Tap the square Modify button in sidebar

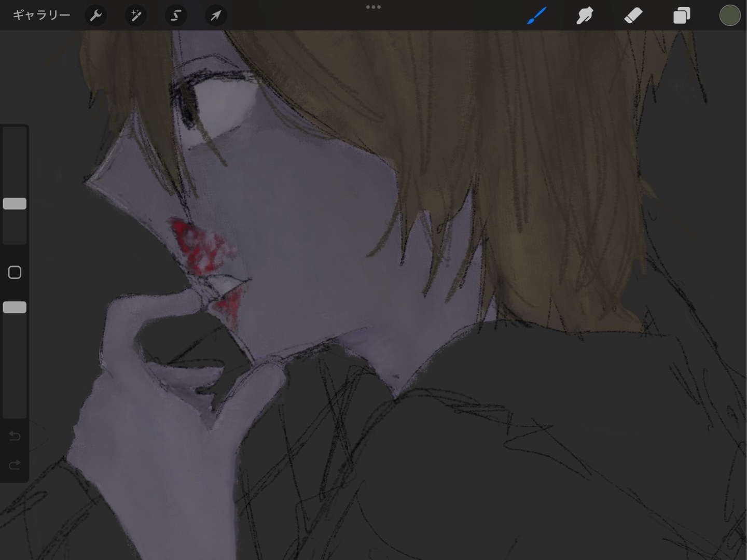pos(15,272)
